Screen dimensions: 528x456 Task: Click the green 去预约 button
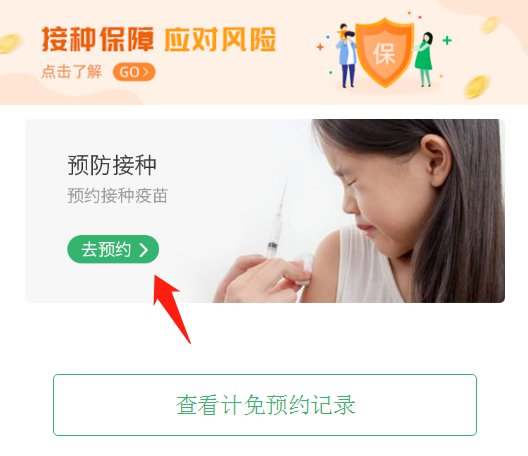click(113, 249)
